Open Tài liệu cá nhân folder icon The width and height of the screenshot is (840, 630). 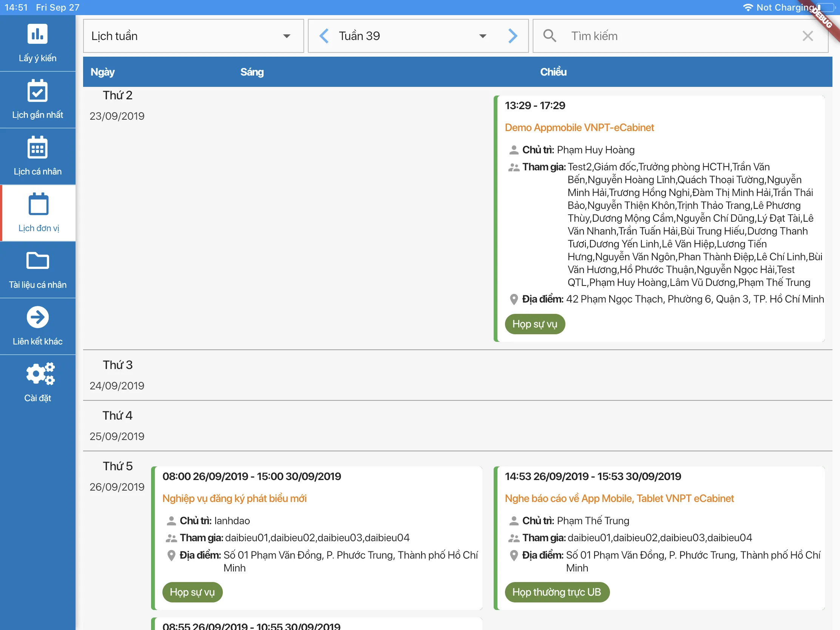coord(38,261)
